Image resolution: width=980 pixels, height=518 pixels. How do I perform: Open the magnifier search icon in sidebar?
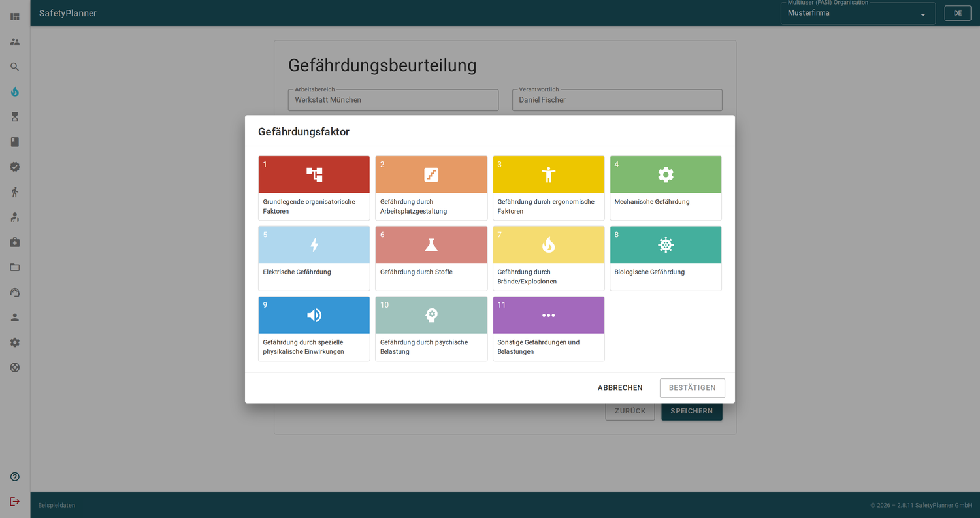14,67
